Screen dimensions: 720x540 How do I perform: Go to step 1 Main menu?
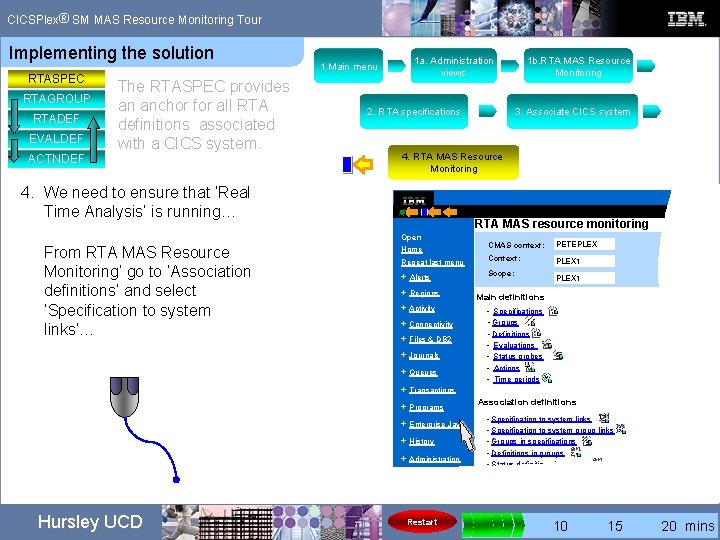(349, 66)
